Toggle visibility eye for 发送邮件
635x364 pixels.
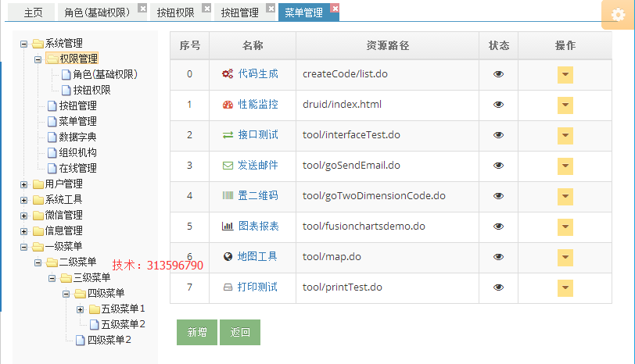click(x=498, y=166)
